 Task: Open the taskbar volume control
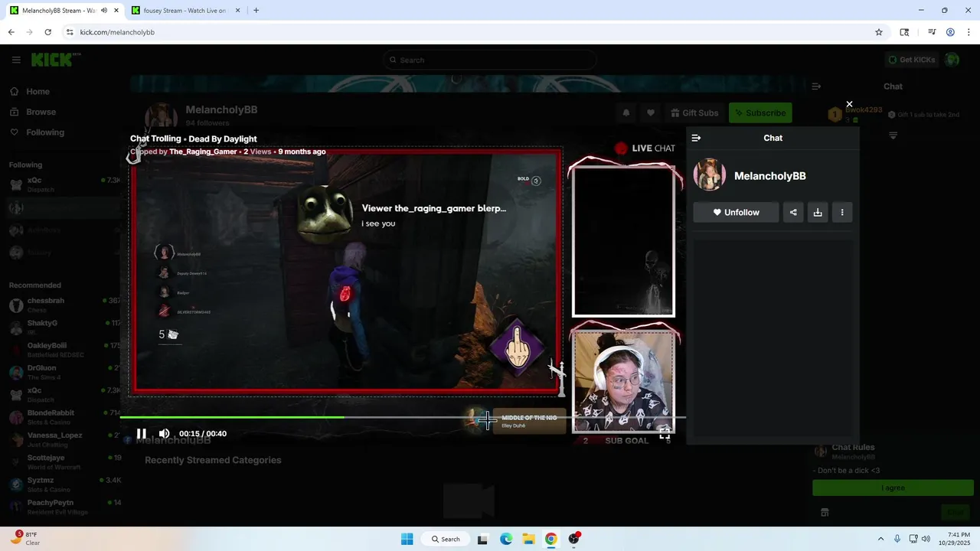click(926, 539)
